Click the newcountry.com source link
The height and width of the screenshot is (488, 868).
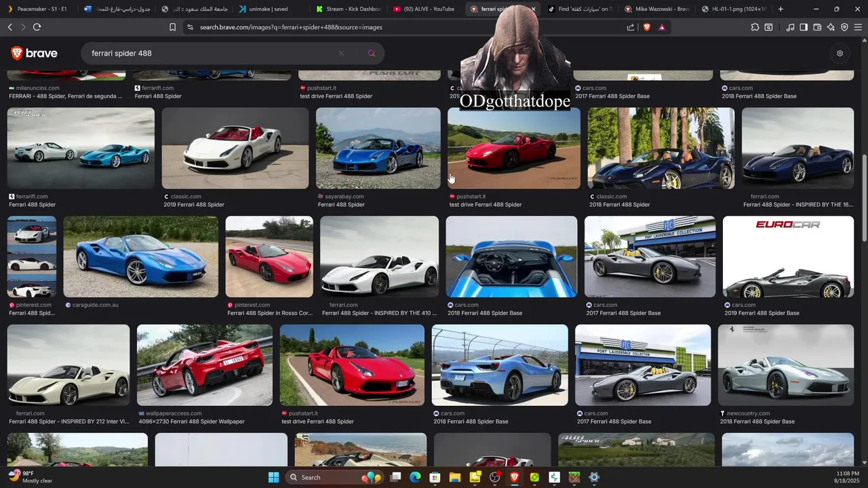coord(748,413)
